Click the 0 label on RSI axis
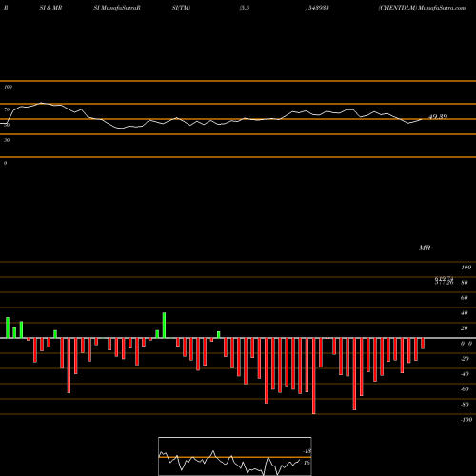Screen dimensions: 476x476 (x=5, y=163)
